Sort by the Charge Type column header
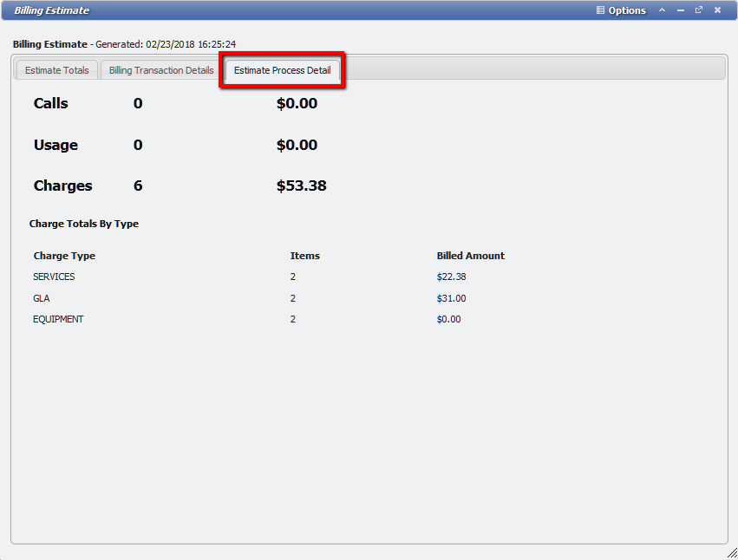 [64, 256]
